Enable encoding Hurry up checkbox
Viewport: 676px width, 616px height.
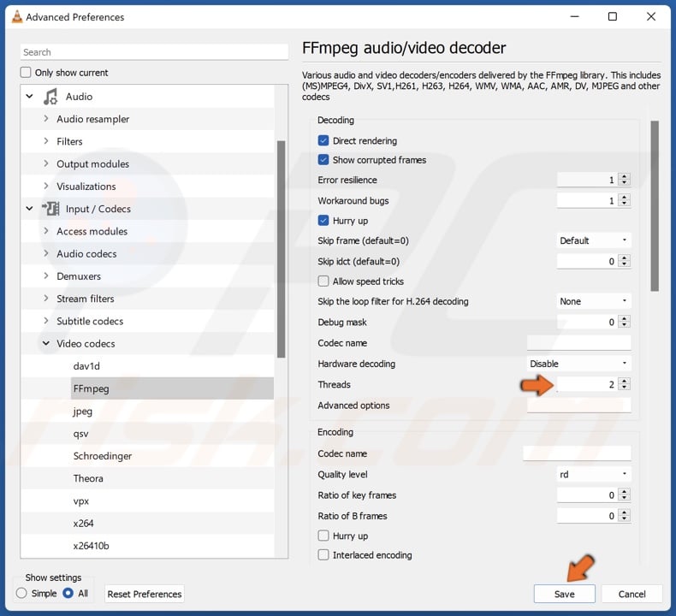coord(323,536)
